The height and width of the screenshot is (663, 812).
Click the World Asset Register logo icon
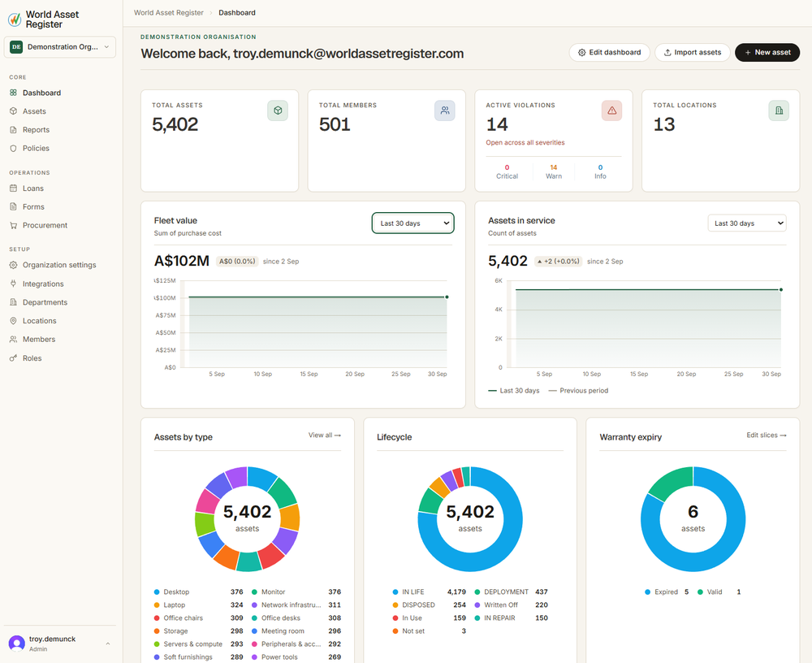point(15,19)
